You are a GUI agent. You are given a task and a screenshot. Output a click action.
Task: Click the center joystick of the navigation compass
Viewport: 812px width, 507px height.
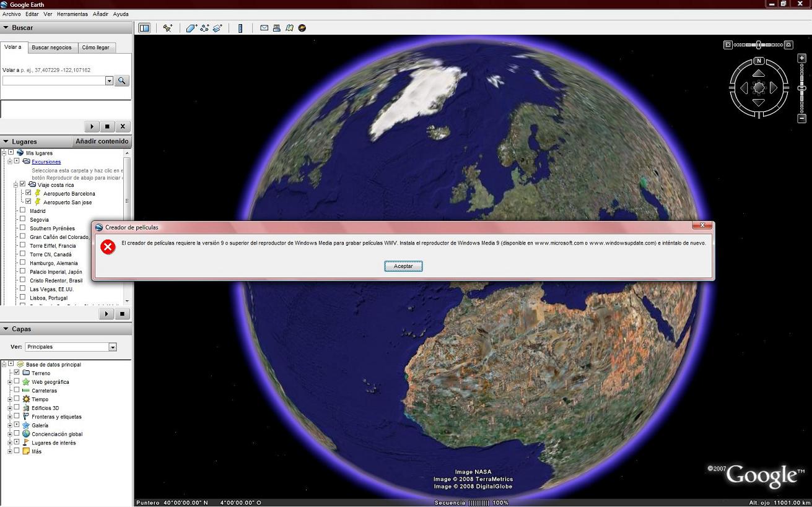click(x=759, y=88)
